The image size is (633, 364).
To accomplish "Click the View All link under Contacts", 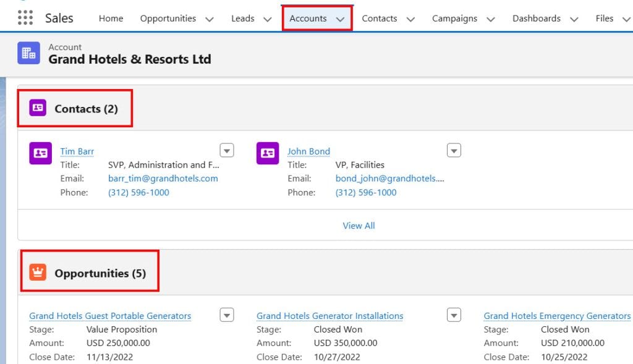I will tap(359, 226).
